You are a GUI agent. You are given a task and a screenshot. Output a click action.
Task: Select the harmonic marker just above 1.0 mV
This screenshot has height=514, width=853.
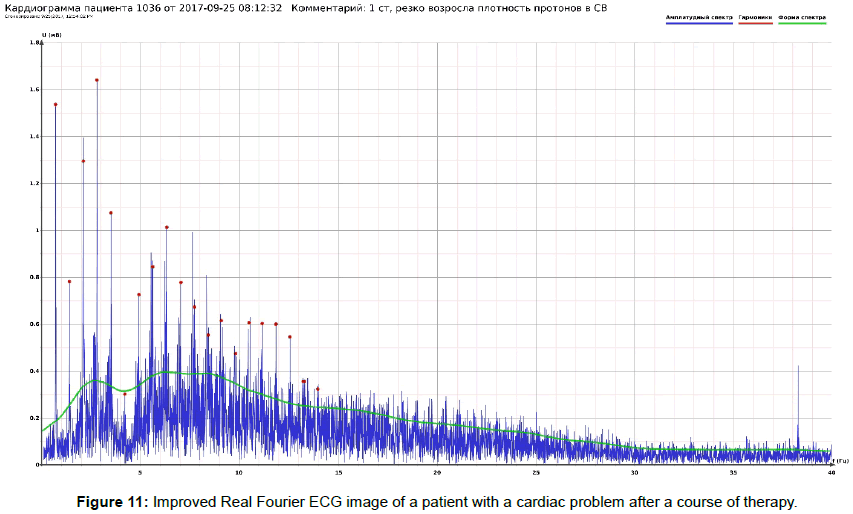(167, 227)
